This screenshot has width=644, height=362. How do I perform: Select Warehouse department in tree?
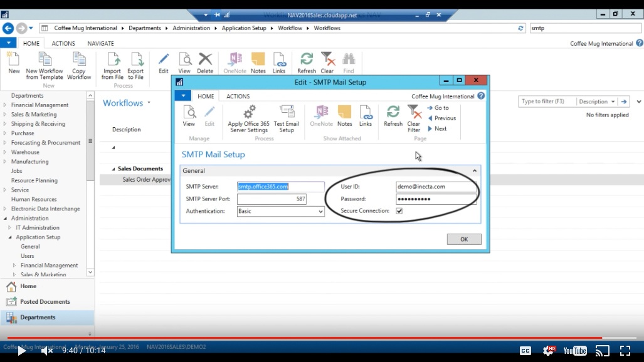click(25, 152)
